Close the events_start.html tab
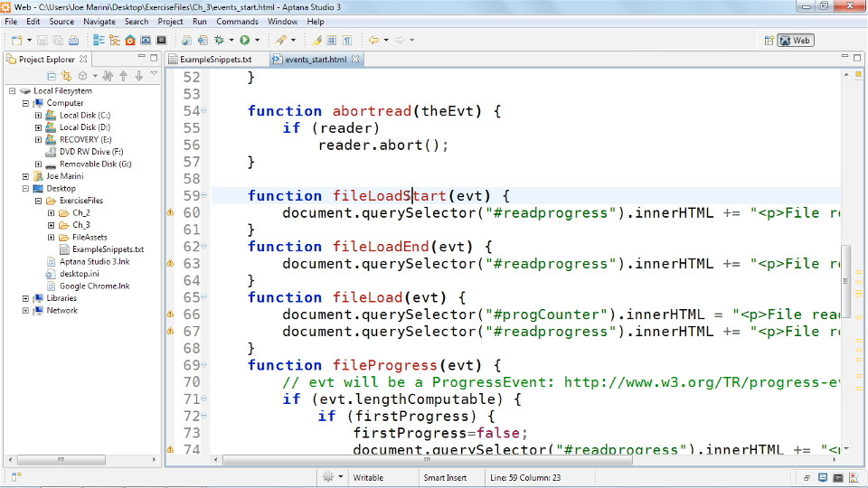The height and width of the screenshot is (488, 868). click(x=355, y=59)
